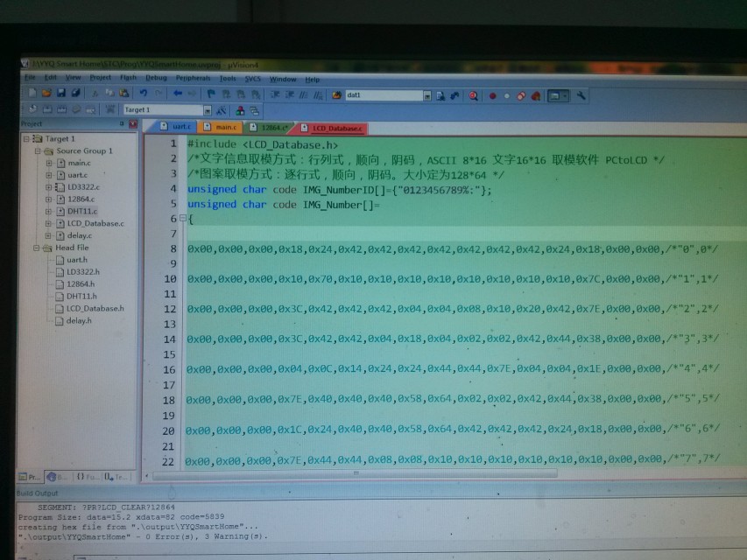The height and width of the screenshot is (560, 747).
Task: Click the Navigate Backwards blue arrow
Action: [x=178, y=94]
